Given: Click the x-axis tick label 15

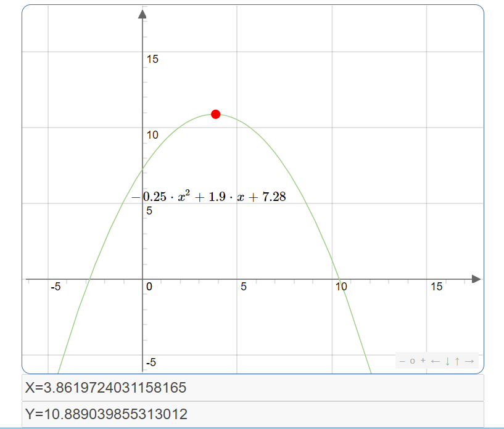Looking at the screenshot, I should point(437,287).
